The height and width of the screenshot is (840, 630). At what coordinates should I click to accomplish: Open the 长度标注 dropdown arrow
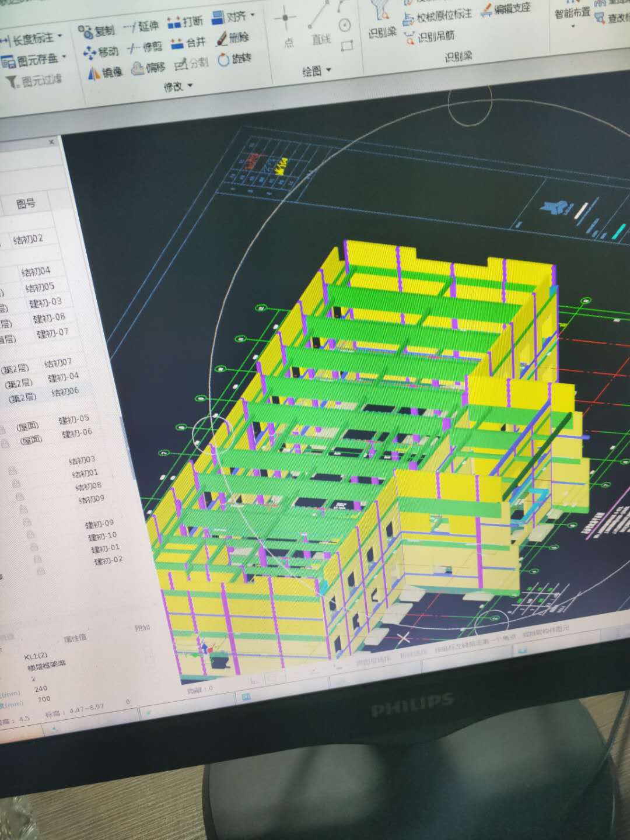60,36
